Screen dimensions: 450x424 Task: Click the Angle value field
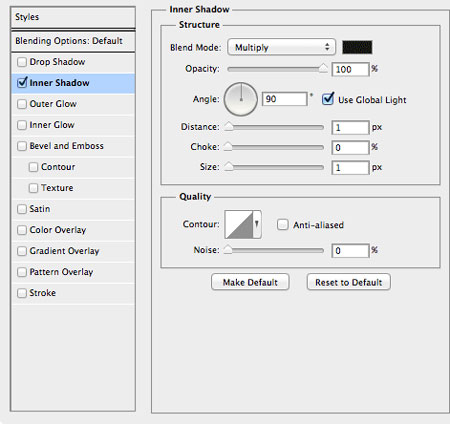coord(284,99)
